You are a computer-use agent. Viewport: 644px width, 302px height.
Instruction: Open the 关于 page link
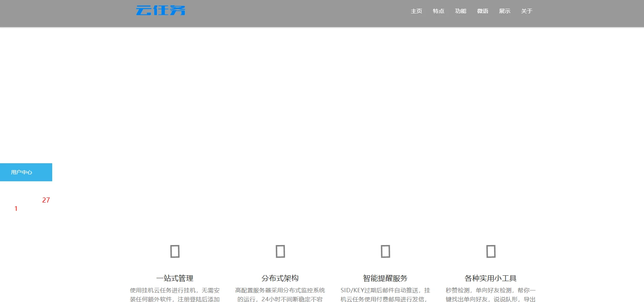(x=526, y=11)
